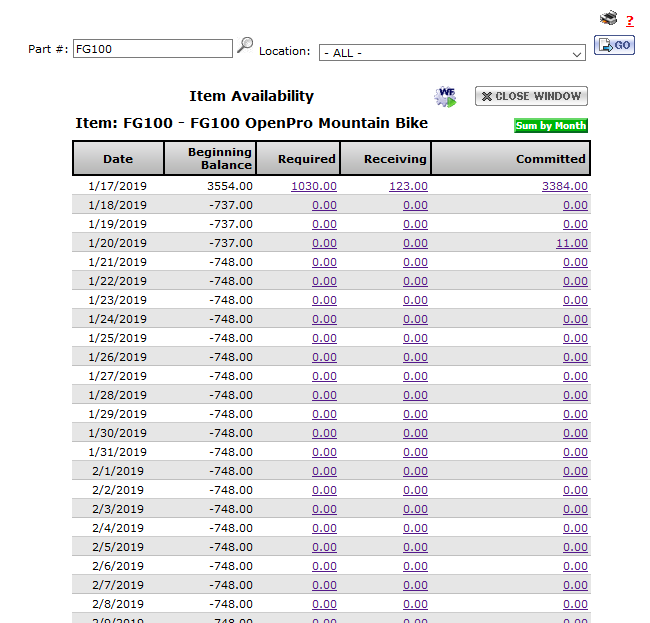Click the Receiving value for 1/25/2019
This screenshot has height=623, width=650.
(415, 338)
